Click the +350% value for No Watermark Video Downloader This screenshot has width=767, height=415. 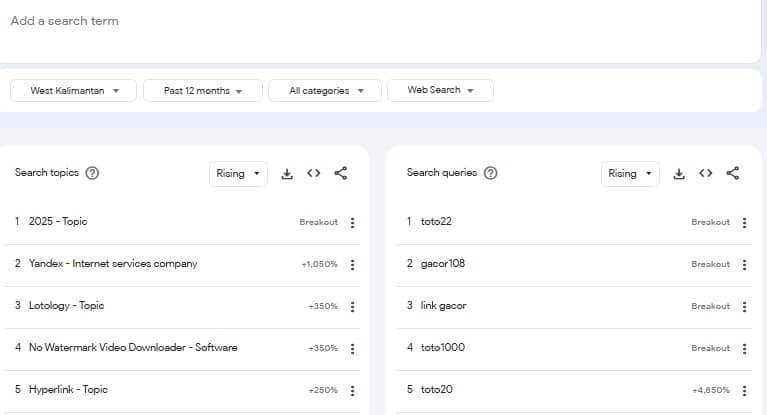pyautogui.click(x=323, y=348)
